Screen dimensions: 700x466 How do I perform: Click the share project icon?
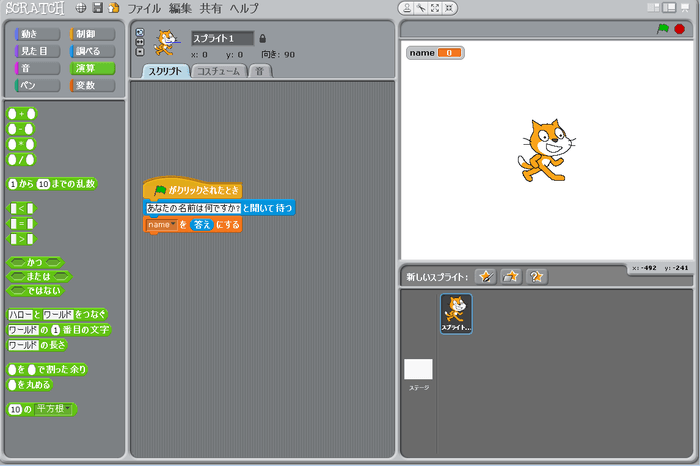[x=114, y=8]
